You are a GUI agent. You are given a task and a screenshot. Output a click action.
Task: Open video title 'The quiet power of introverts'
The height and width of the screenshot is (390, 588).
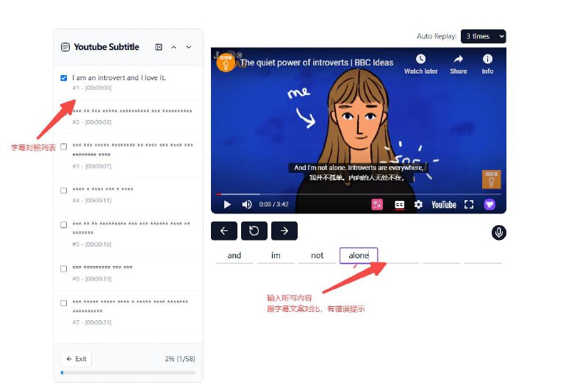tap(317, 63)
